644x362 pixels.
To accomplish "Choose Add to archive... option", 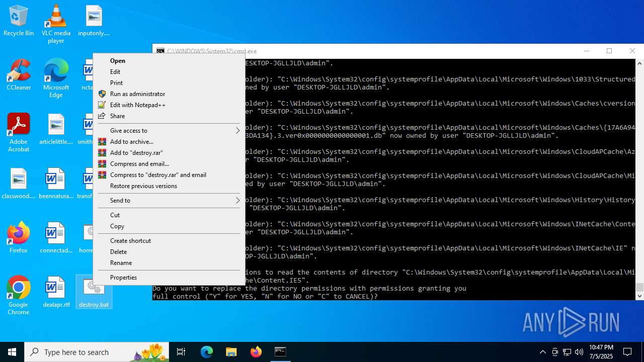I will pyautogui.click(x=169, y=142).
